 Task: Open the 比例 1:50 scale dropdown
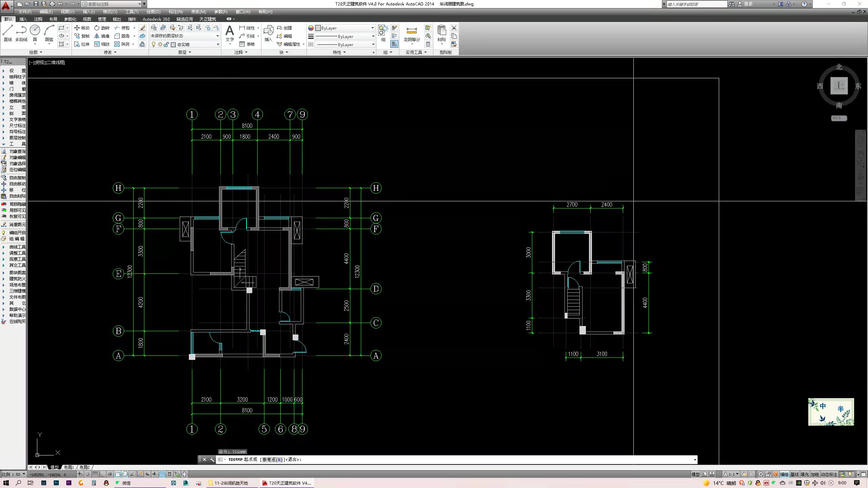[13, 474]
